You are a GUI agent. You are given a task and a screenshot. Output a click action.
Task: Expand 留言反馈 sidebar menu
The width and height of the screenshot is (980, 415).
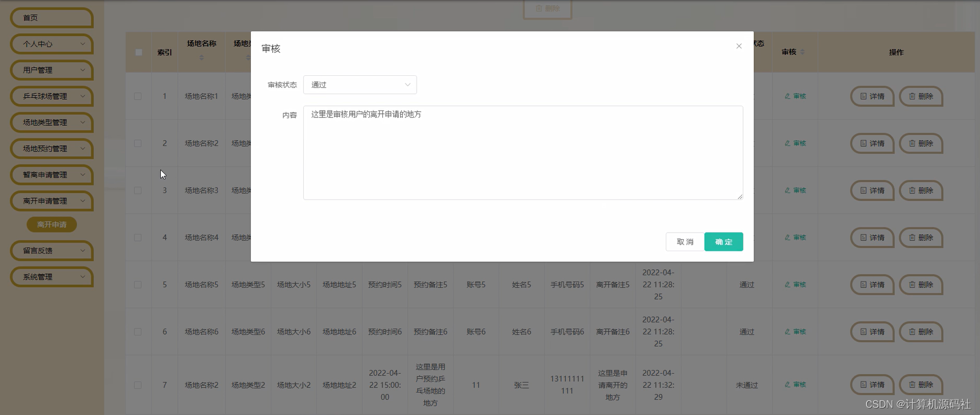(51, 251)
